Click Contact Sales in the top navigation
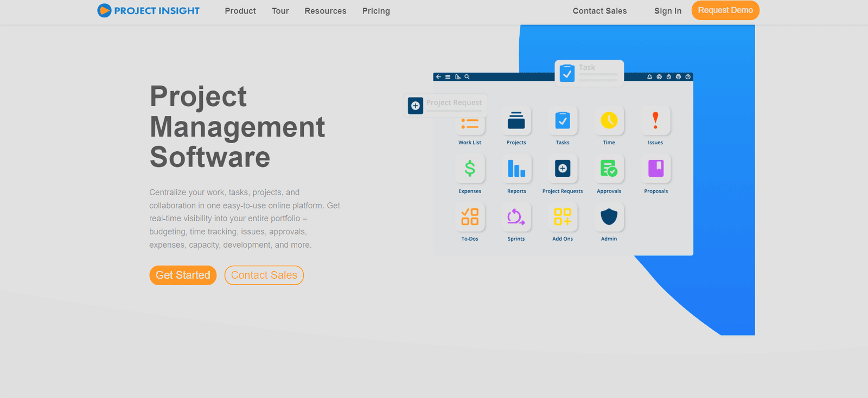The height and width of the screenshot is (398, 868). click(599, 11)
